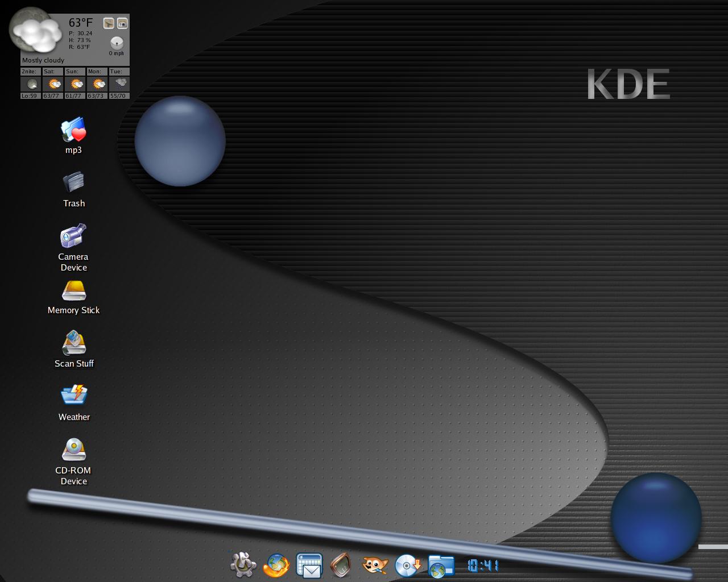The height and width of the screenshot is (582, 728).
Task: Click the 63°F current temperature
Action: [81, 23]
